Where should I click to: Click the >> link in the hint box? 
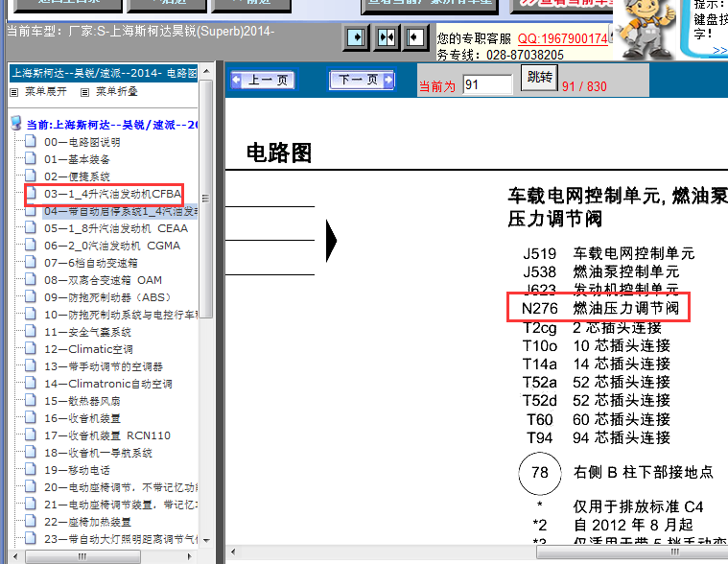click(x=719, y=50)
